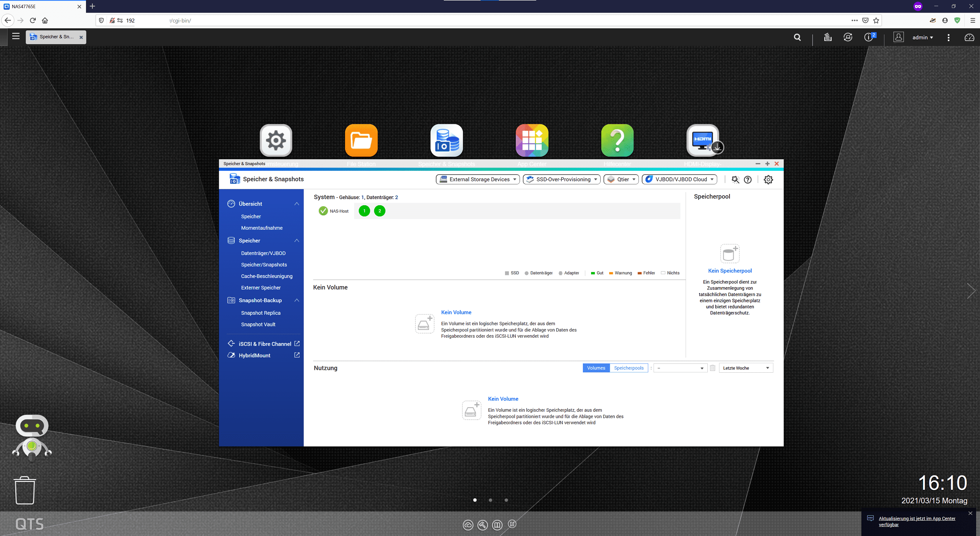Screen dimensions: 980x536
Task: Click the trash icon in Nutzung section
Action: (713, 368)
